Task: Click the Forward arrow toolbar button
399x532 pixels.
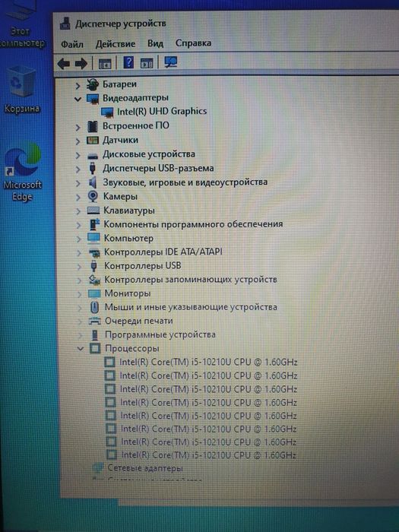Action: tap(81, 63)
